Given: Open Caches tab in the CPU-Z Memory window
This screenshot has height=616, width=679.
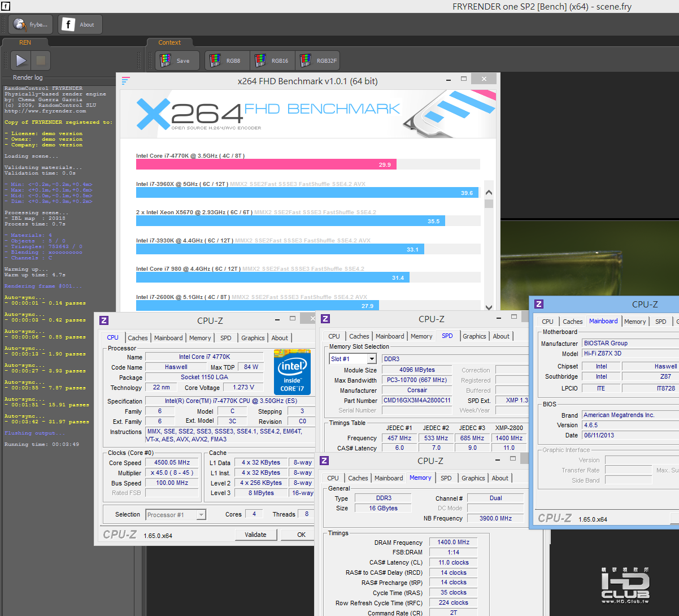Looking at the screenshot, I should pyautogui.click(x=358, y=478).
